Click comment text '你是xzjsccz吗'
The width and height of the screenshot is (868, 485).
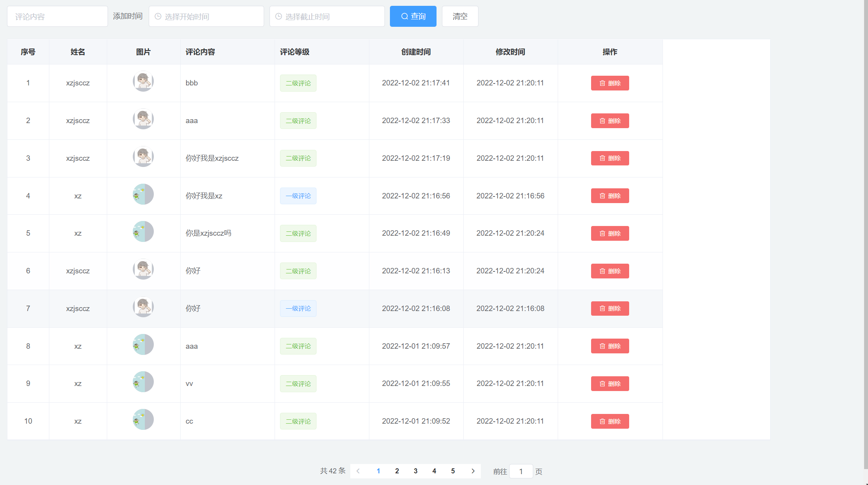pyautogui.click(x=209, y=233)
